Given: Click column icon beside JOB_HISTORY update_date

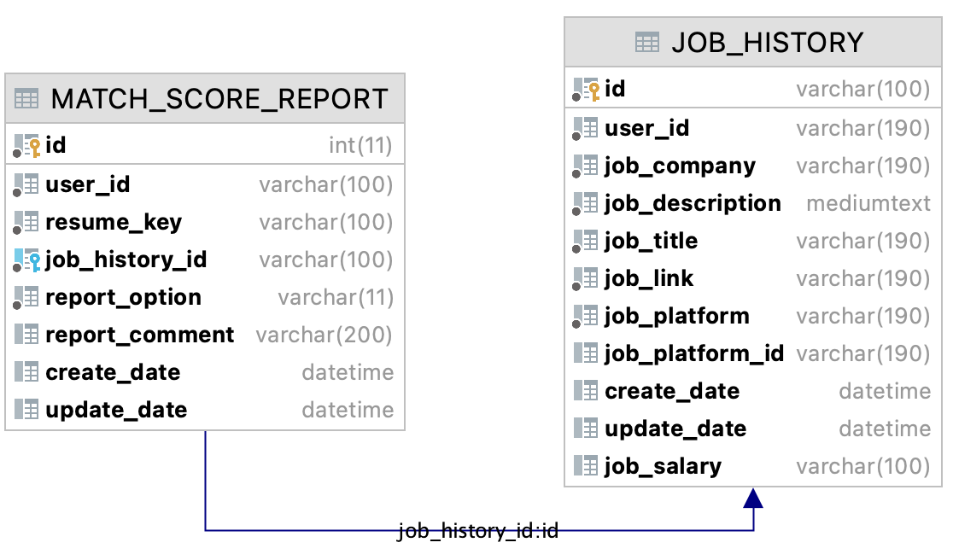Looking at the screenshot, I should (586, 429).
